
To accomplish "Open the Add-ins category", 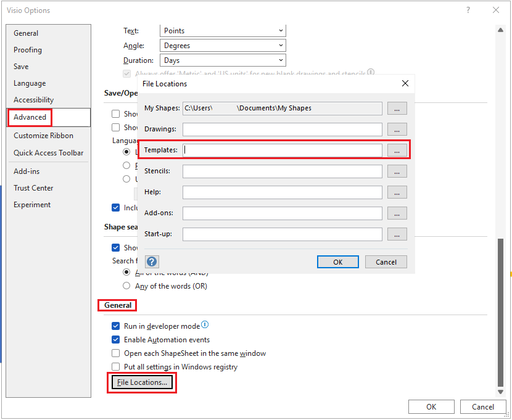I will coord(48,171).
